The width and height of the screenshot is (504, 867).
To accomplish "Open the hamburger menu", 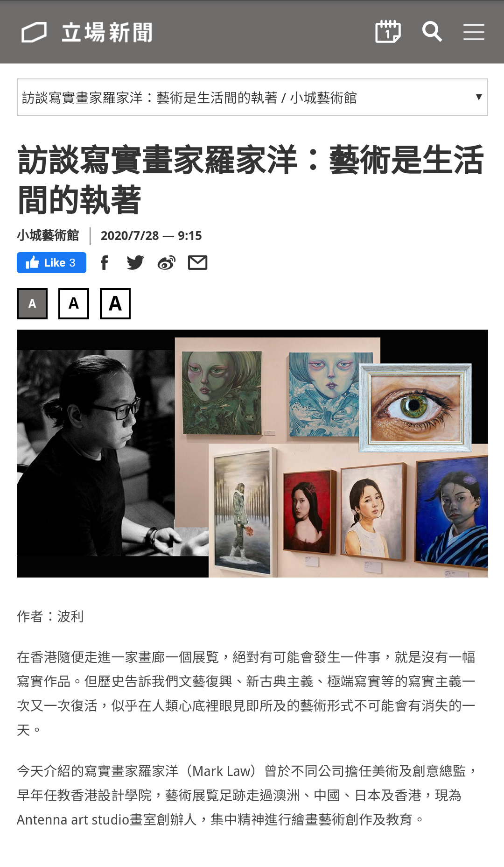I will coord(474,32).
